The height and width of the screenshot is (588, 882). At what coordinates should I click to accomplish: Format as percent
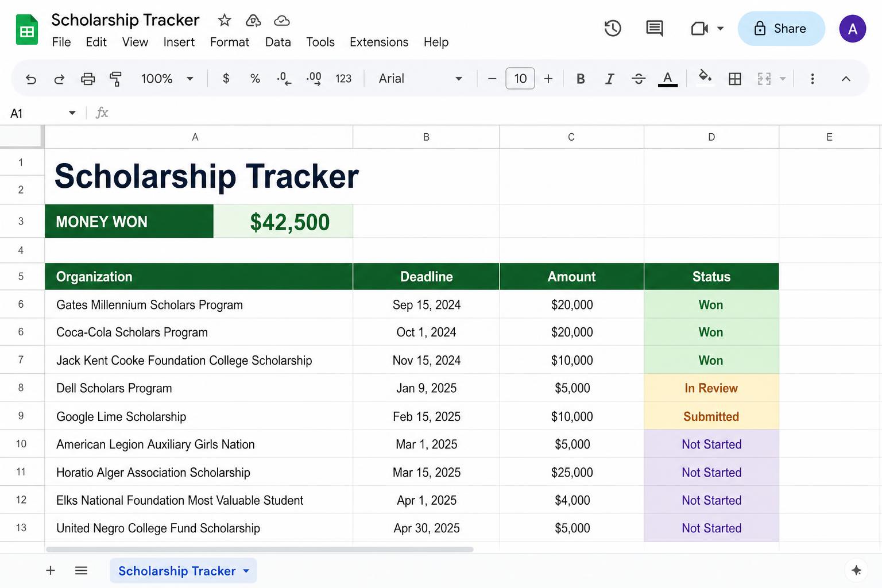pyautogui.click(x=256, y=79)
